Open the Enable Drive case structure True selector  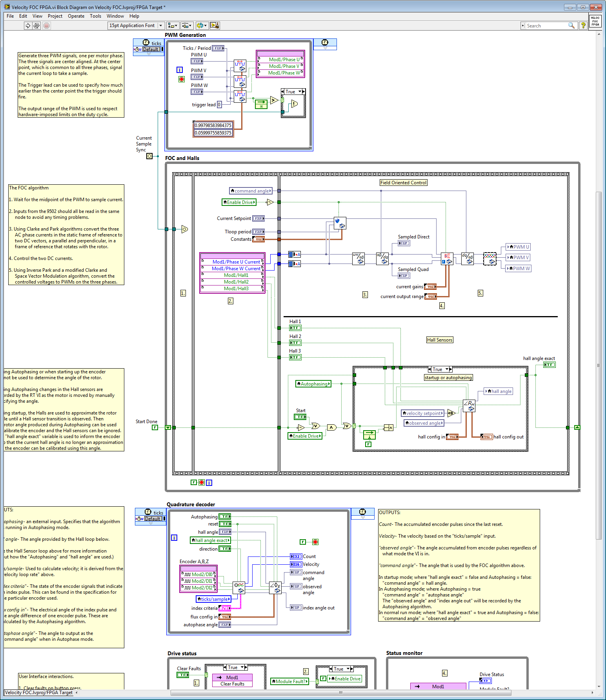tap(342, 669)
